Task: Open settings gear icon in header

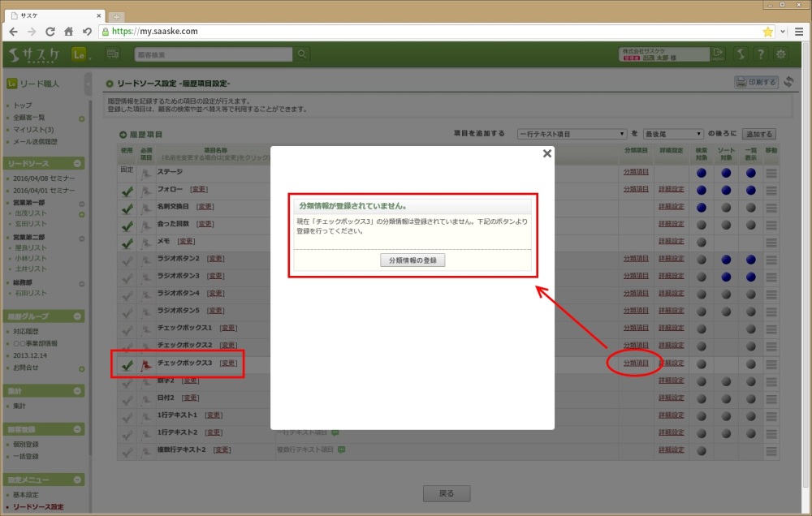Action: [x=781, y=54]
